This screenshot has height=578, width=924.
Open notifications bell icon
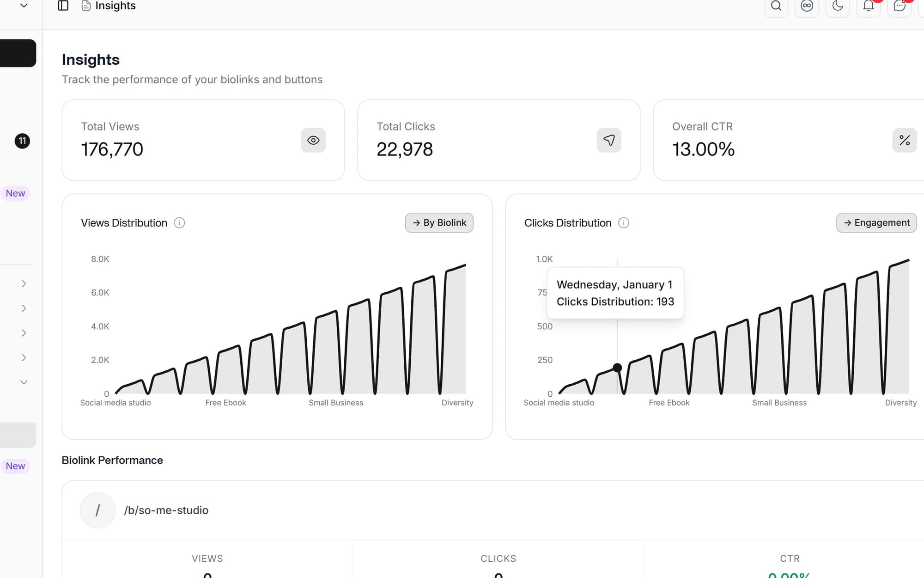pos(869,6)
